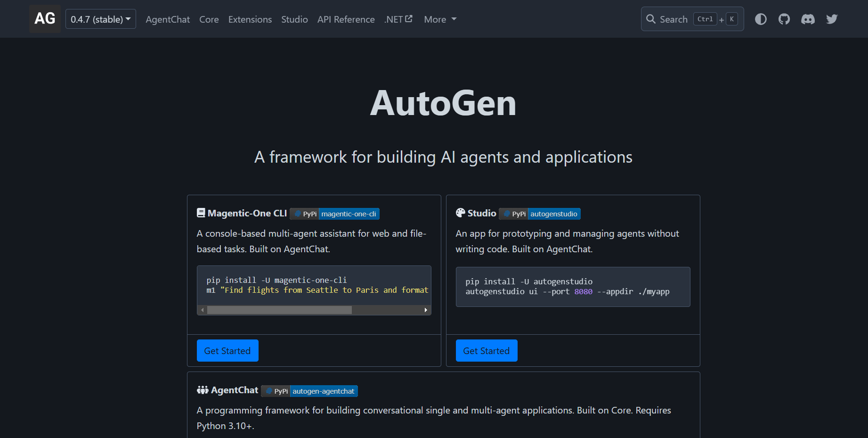Click the 'pip install -U magentic-one-cli' text
The height and width of the screenshot is (438, 868).
pos(276,280)
